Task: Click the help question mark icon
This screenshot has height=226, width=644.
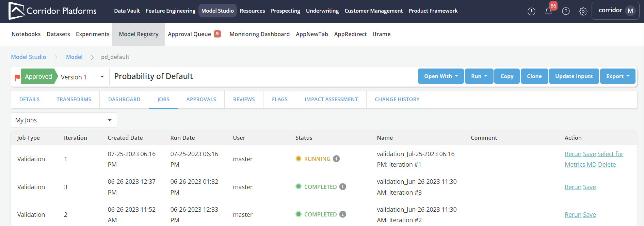Action: click(566, 11)
